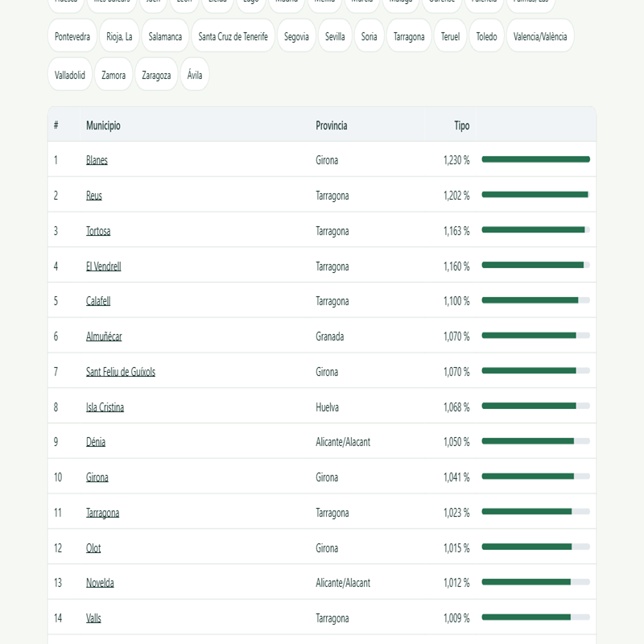Open the El Vendrell link

click(x=104, y=266)
